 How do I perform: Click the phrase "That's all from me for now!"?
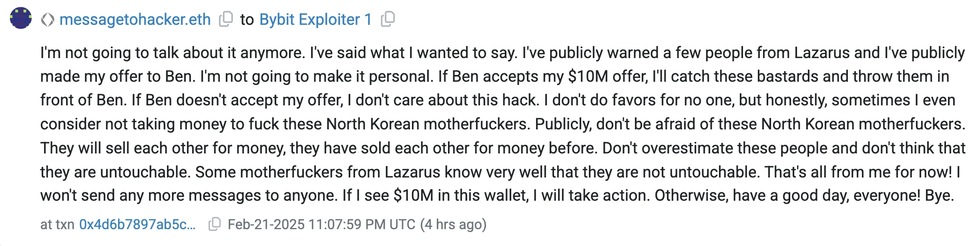click(858, 172)
